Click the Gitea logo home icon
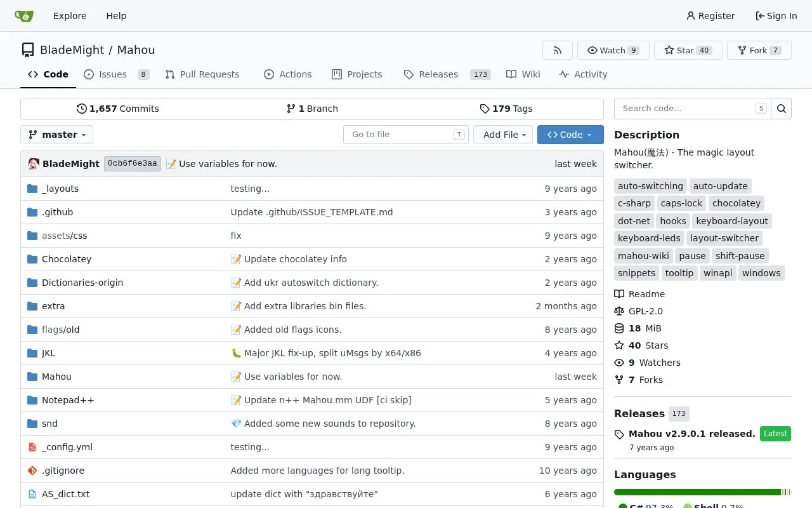The image size is (812, 508). [x=24, y=16]
